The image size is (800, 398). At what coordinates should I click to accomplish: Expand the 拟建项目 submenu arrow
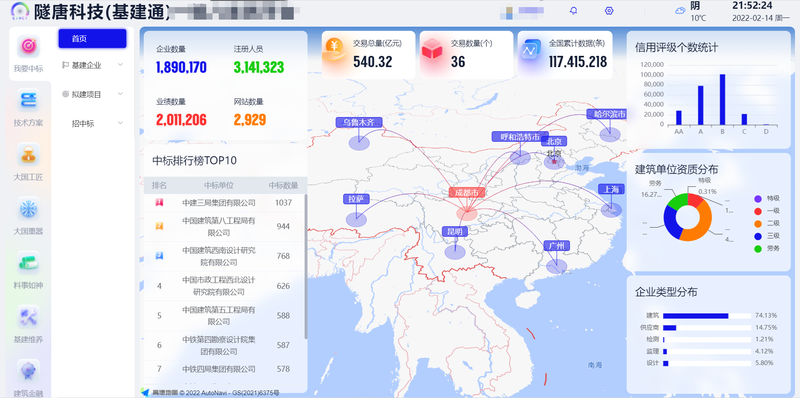120,94
